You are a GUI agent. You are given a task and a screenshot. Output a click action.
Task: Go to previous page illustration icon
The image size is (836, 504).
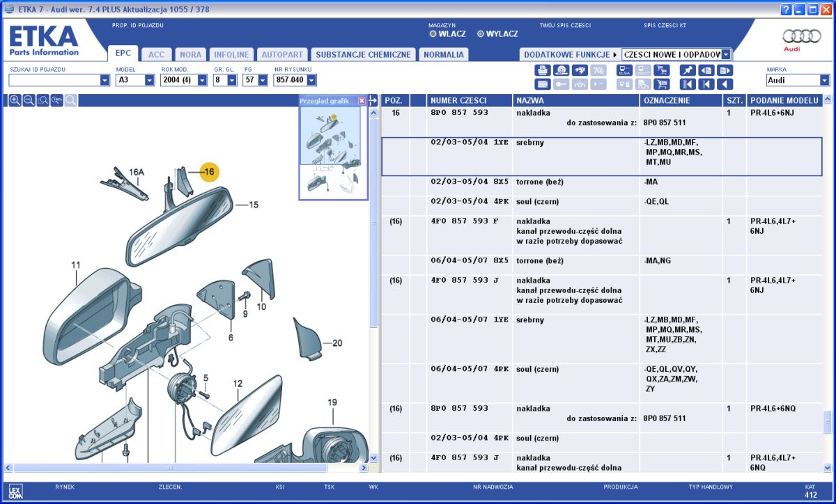click(706, 70)
